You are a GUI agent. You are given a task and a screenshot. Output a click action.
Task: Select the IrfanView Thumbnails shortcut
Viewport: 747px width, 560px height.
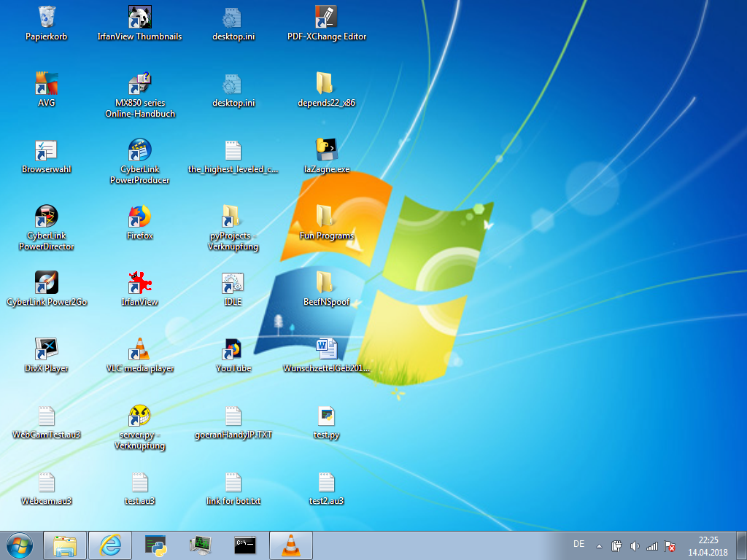(139, 24)
